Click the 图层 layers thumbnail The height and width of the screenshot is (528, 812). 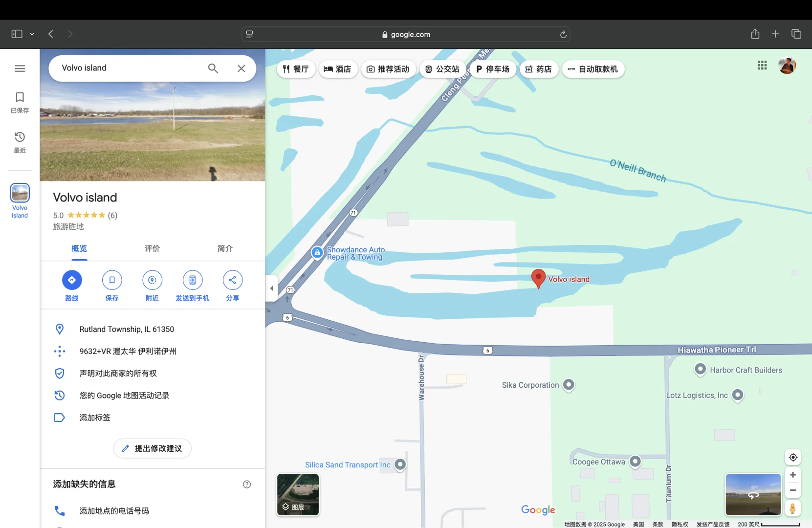click(298, 495)
